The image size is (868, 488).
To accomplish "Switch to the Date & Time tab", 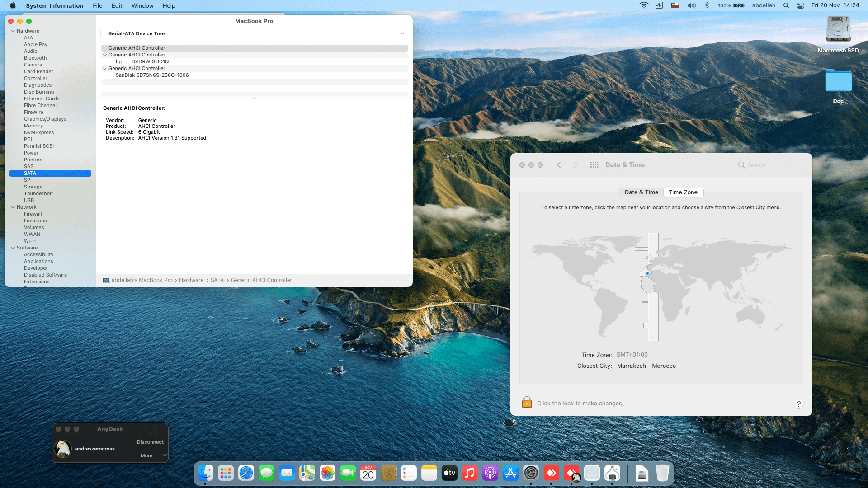I will tap(641, 192).
